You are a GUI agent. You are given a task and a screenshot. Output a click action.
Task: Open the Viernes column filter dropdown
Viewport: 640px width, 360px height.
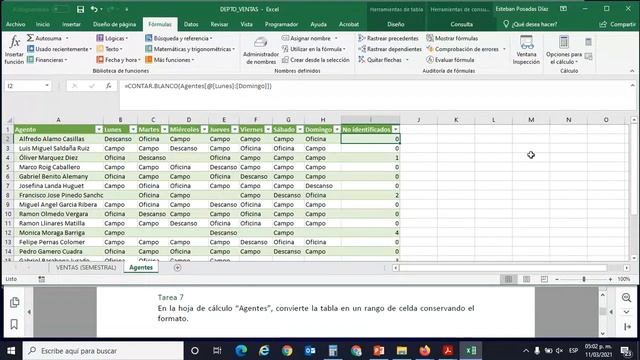[268, 129]
